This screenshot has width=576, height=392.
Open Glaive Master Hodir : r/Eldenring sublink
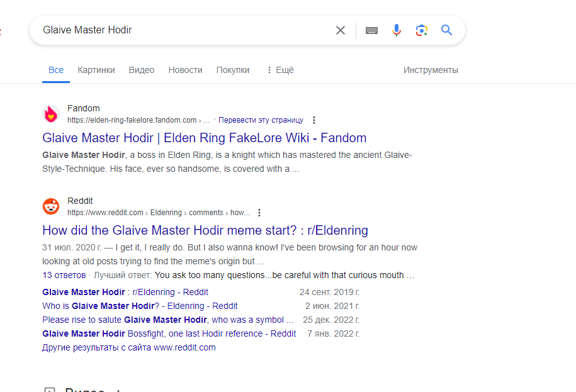(125, 292)
